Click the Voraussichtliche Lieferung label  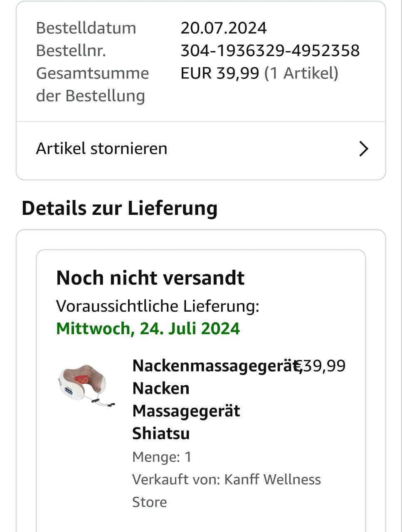click(x=158, y=306)
